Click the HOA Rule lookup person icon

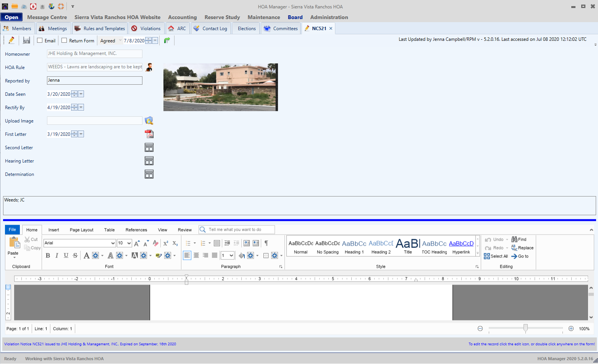pos(149,67)
